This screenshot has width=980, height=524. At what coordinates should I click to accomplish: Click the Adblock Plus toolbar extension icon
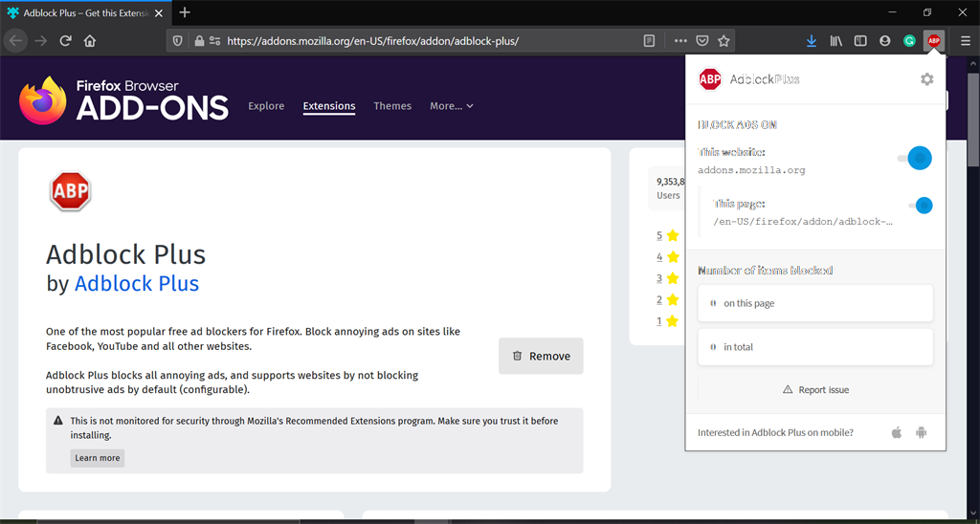(934, 40)
